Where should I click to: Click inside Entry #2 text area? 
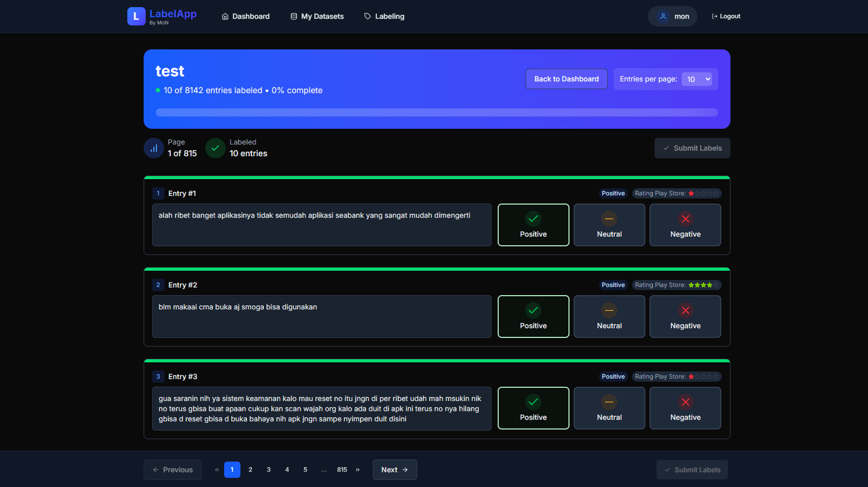[321, 316]
